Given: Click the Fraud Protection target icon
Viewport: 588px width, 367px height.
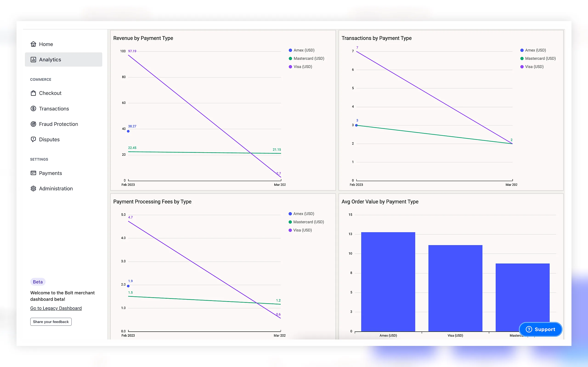Looking at the screenshot, I should coord(33,124).
